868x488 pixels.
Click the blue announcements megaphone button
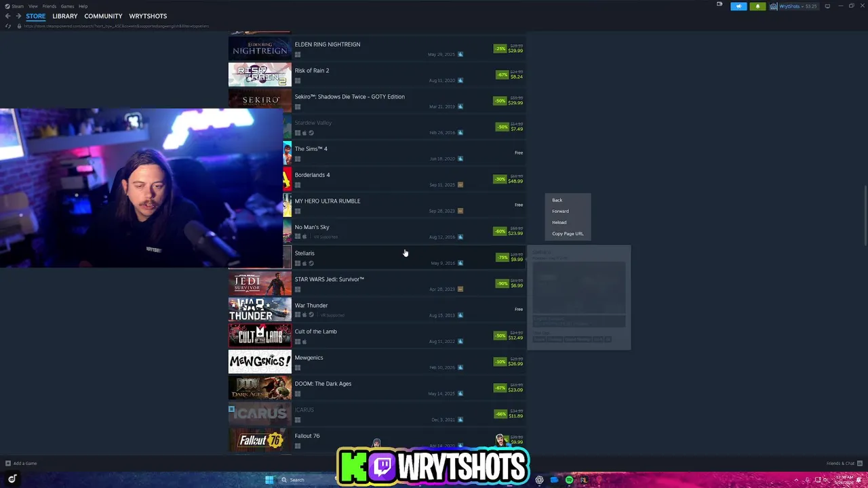(738, 7)
